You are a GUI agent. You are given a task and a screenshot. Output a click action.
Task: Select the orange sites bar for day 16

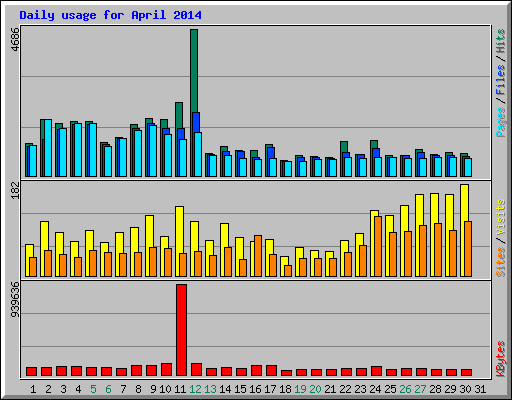point(258,256)
